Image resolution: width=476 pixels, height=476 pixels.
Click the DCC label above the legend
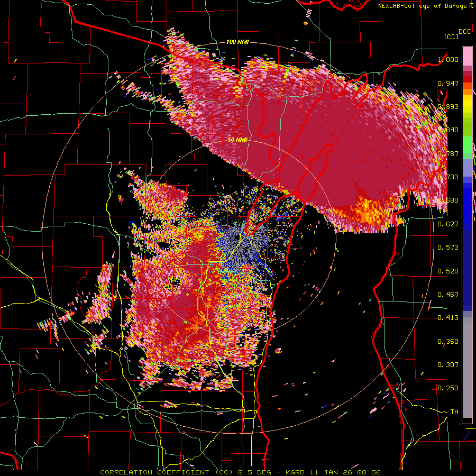point(465,32)
